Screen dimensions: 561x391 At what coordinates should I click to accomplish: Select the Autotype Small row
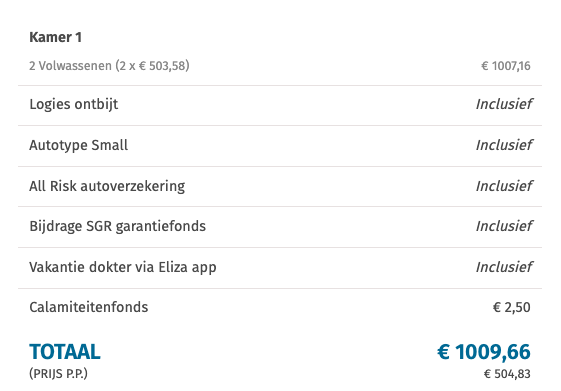pyautogui.click(x=280, y=146)
